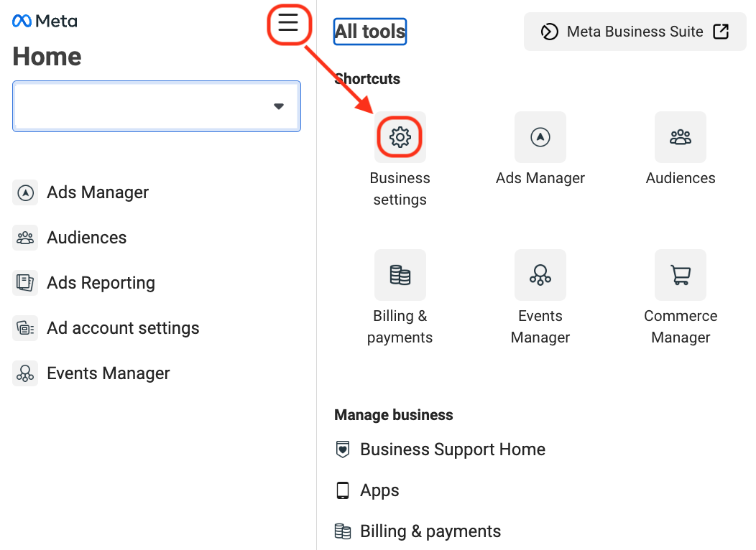Screen dimensions: 756x550
Task: Click Events Manager shortcut label text
Action: (x=540, y=327)
